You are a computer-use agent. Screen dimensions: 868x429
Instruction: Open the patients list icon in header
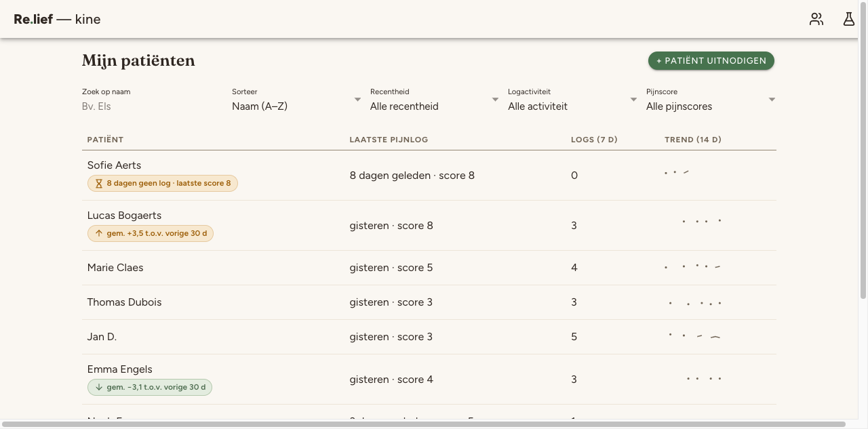pos(816,19)
